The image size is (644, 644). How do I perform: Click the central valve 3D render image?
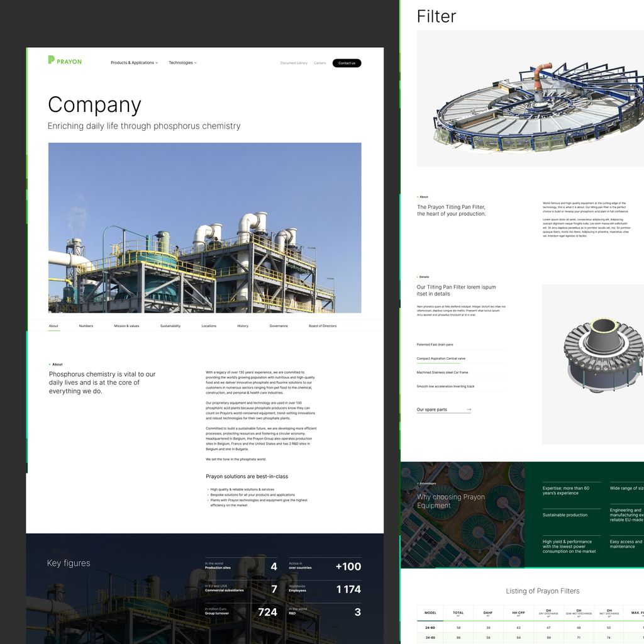[593, 364]
